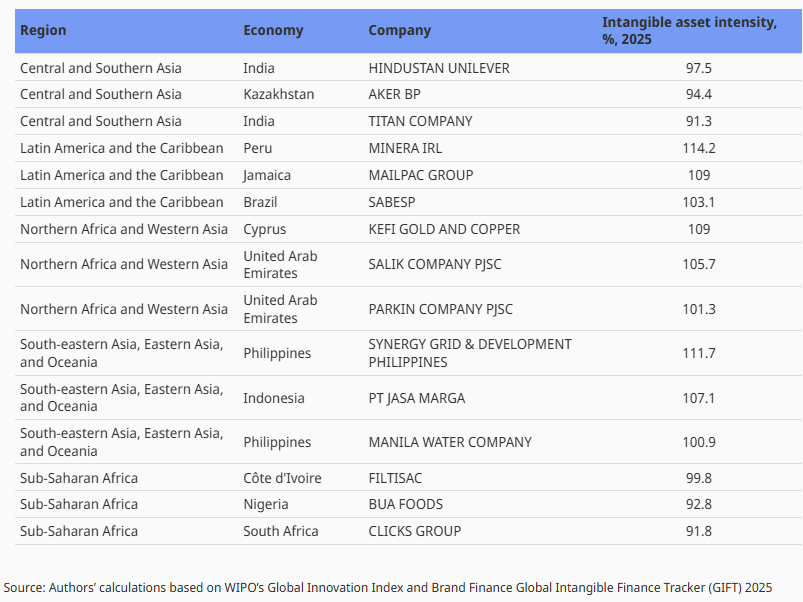Click the Côte d'Ivoire economy cell
Image resolution: width=803 pixels, height=602 pixels.
click(282, 478)
